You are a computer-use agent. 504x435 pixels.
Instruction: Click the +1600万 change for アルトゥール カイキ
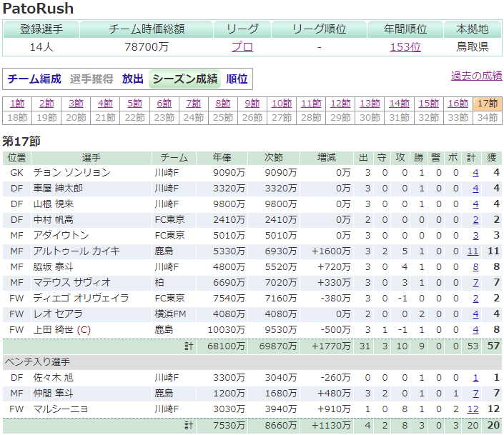(331, 251)
